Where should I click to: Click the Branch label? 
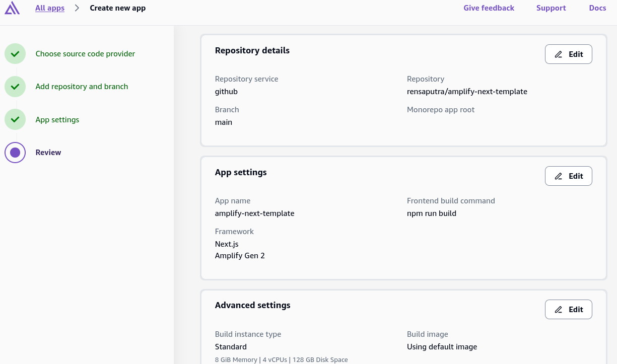[x=227, y=110]
